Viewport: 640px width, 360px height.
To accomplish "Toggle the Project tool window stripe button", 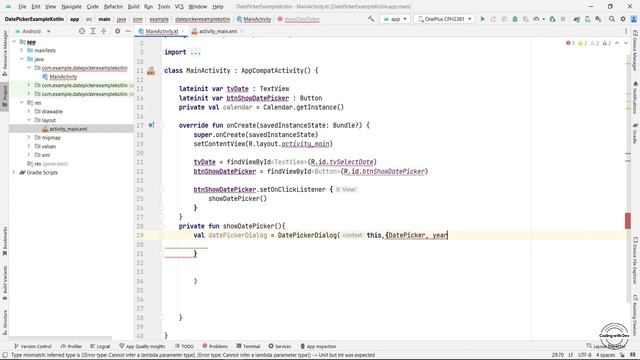I will pos(4,95).
